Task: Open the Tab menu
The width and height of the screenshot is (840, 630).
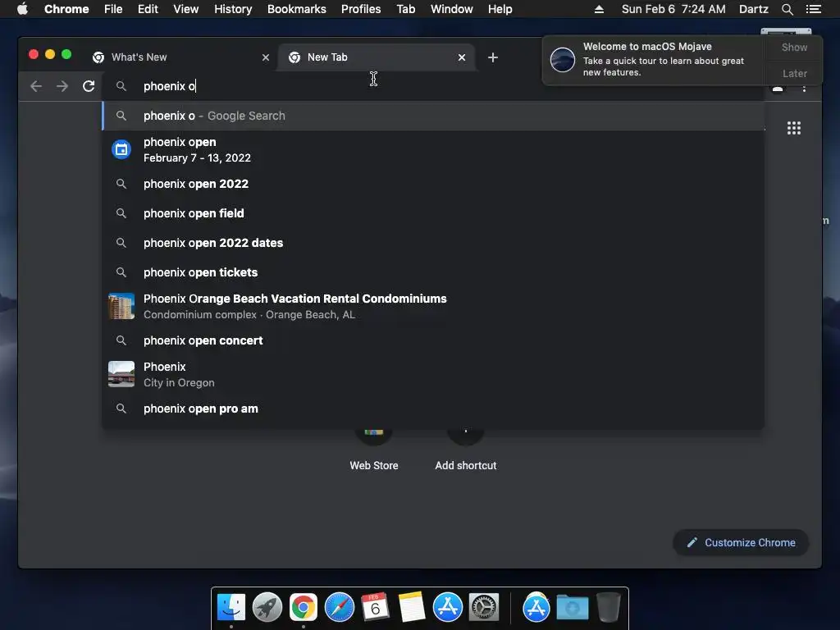Action: (x=405, y=9)
